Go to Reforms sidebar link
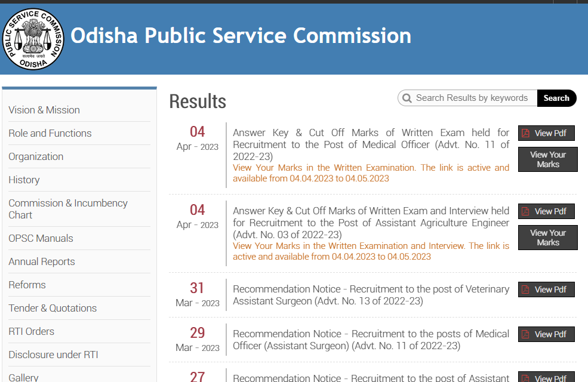The image size is (588, 382). [27, 285]
